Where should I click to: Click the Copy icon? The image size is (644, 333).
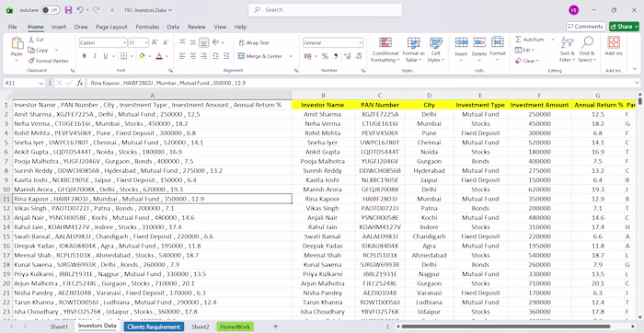(x=31, y=50)
